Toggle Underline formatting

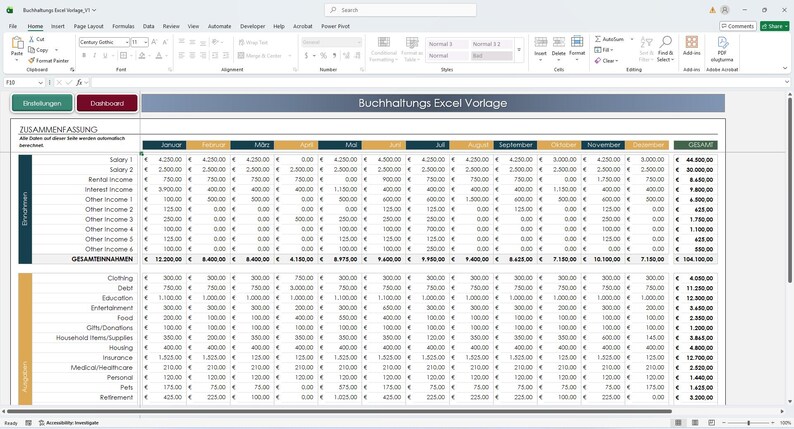[105, 55]
